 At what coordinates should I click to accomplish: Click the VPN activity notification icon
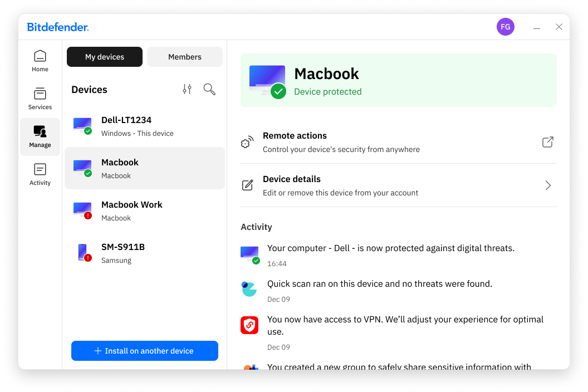click(x=249, y=325)
